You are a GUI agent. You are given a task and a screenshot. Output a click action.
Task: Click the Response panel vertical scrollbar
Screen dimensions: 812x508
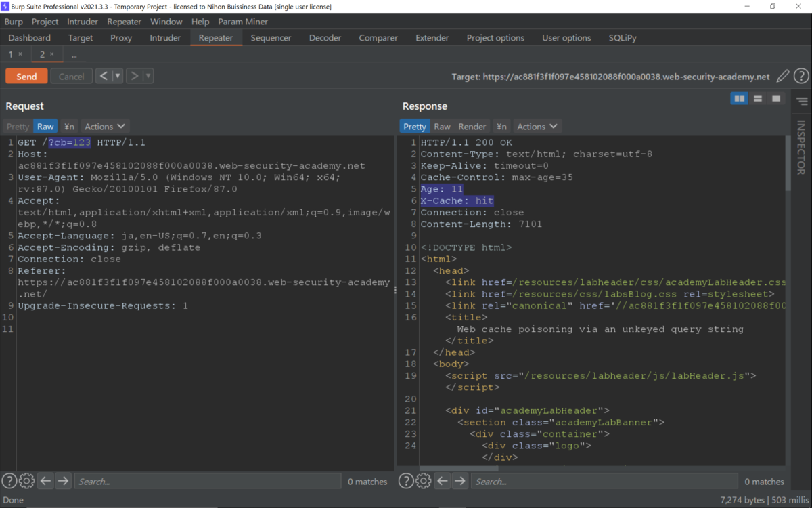pyautogui.click(x=787, y=163)
